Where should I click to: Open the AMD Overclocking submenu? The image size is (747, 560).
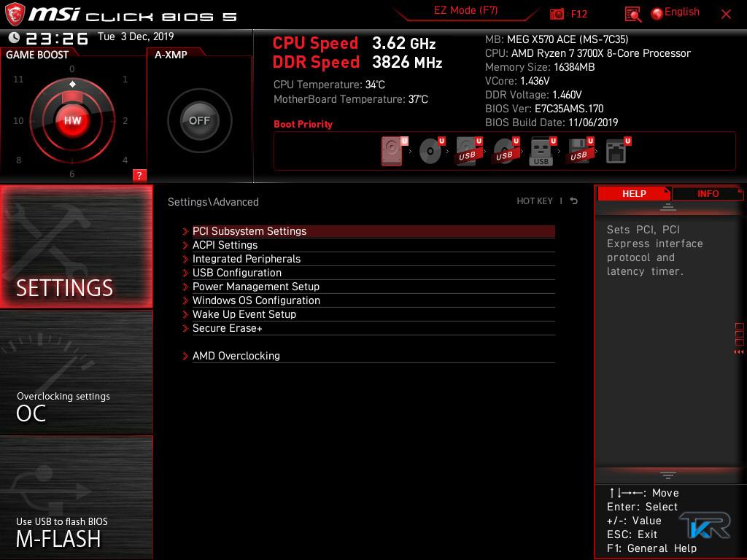[x=368, y=356]
